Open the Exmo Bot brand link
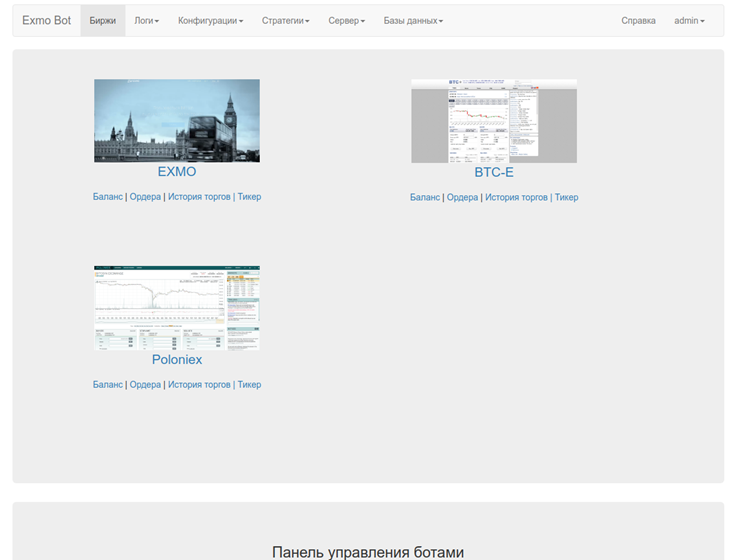The image size is (738, 560). pos(46,21)
